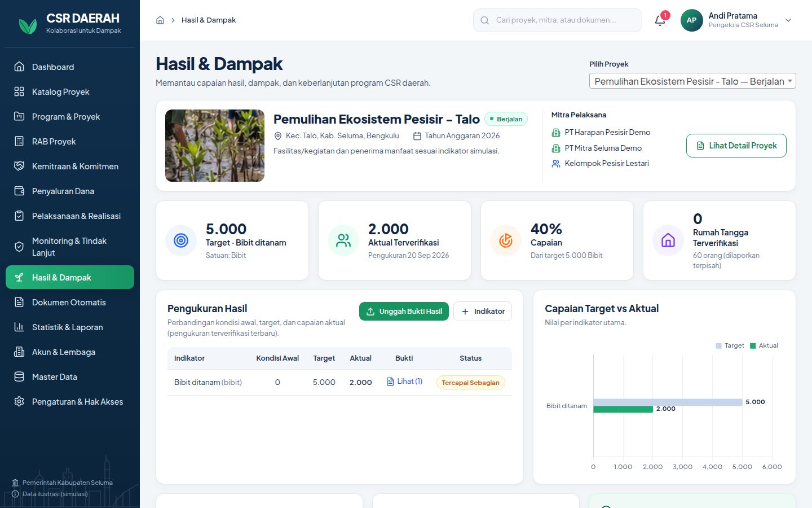Add a new Indikator
Screen dimensions: 812x508
tap(483, 311)
